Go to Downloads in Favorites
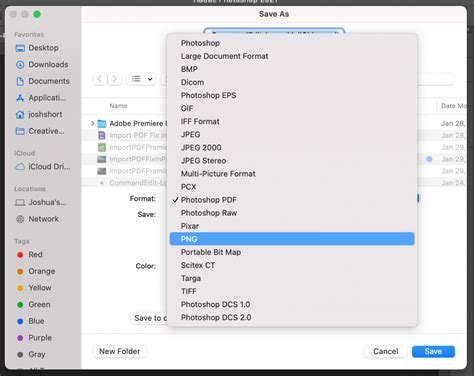Viewport: 474px width, 376px height. point(42,65)
